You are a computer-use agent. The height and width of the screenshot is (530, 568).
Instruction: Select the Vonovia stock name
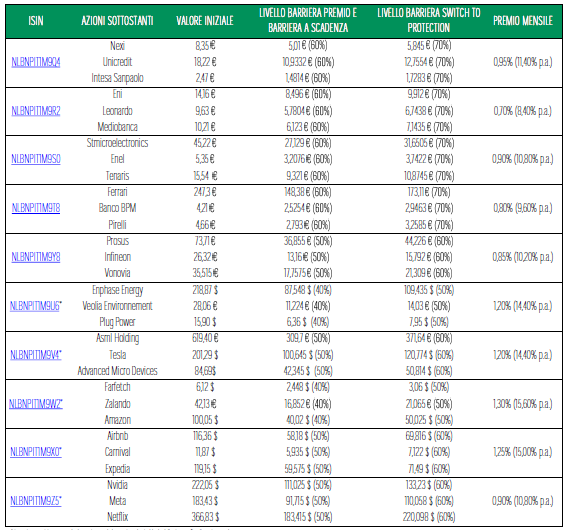[x=117, y=273]
